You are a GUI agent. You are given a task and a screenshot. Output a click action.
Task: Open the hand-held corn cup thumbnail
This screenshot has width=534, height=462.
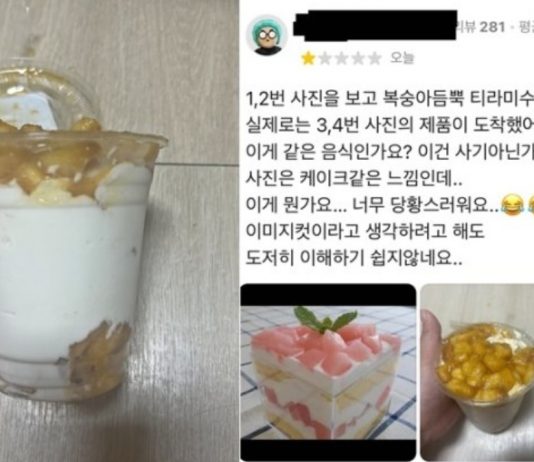(477, 371)
